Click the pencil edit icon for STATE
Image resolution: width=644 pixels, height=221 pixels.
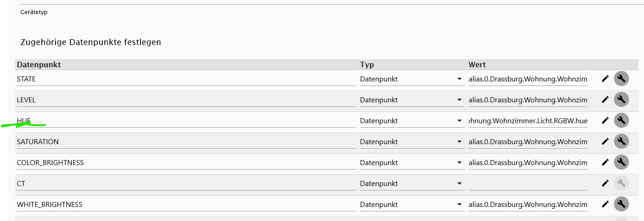click(x=605, y=79)
